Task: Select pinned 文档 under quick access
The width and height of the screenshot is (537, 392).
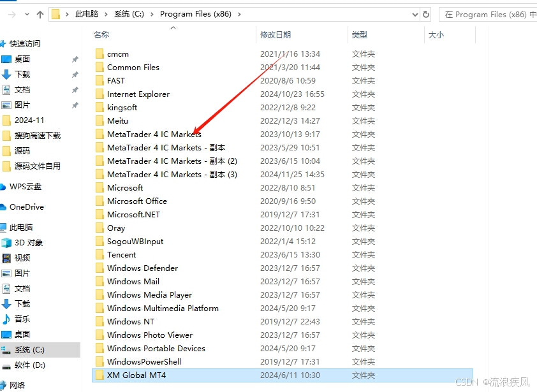Action: coord(22,90)
